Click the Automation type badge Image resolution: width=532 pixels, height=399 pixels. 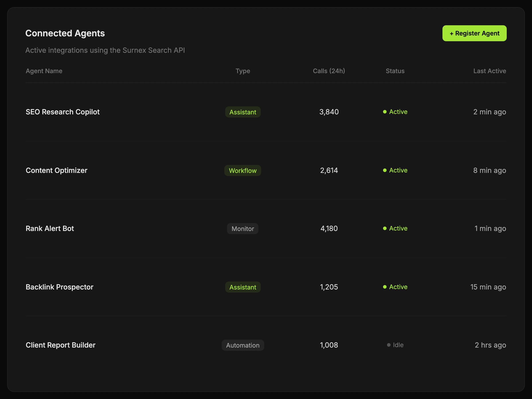243,345
